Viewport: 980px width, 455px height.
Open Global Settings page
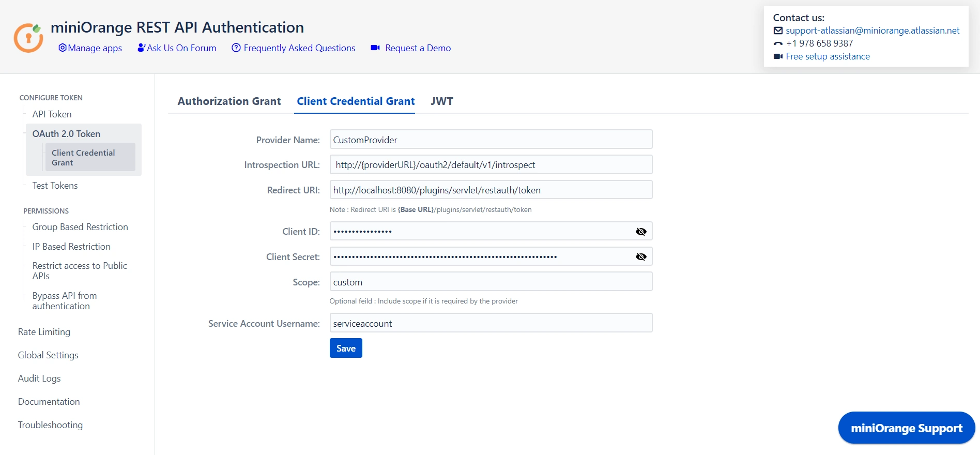(x=48, y=355)
